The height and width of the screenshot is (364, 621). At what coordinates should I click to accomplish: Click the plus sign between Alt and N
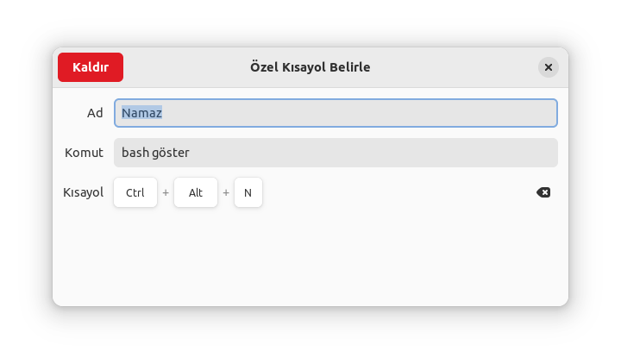pos(226,192)
